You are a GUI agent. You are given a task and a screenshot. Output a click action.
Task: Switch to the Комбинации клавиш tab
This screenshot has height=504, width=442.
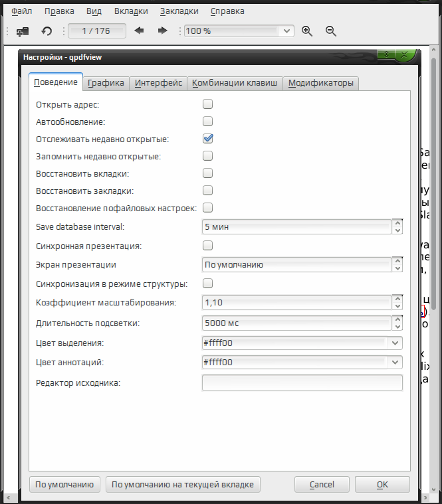click(235, 83)
